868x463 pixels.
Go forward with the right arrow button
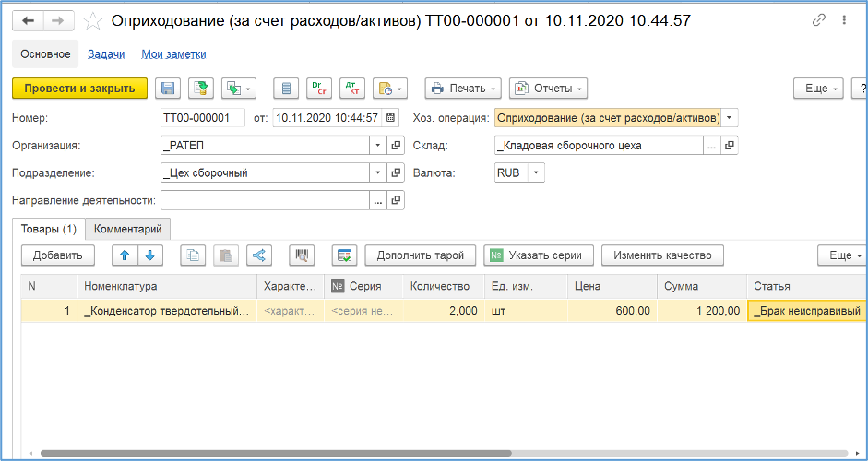point(56,21)
